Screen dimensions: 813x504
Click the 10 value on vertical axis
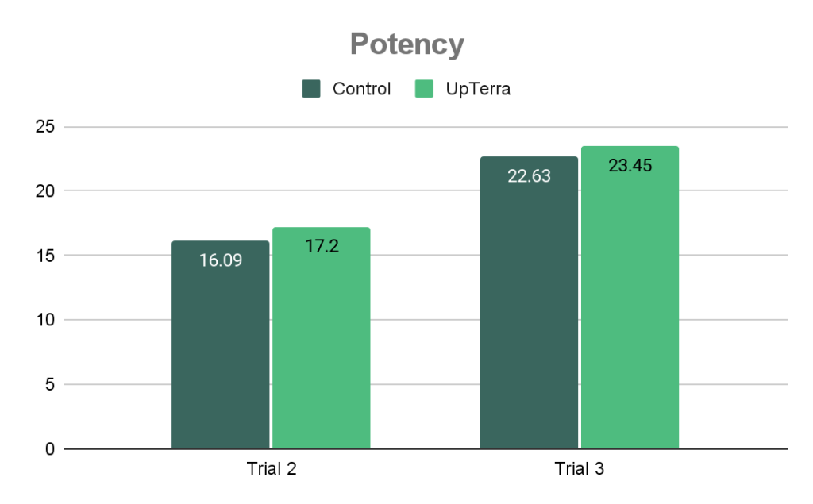coord(46,320)
